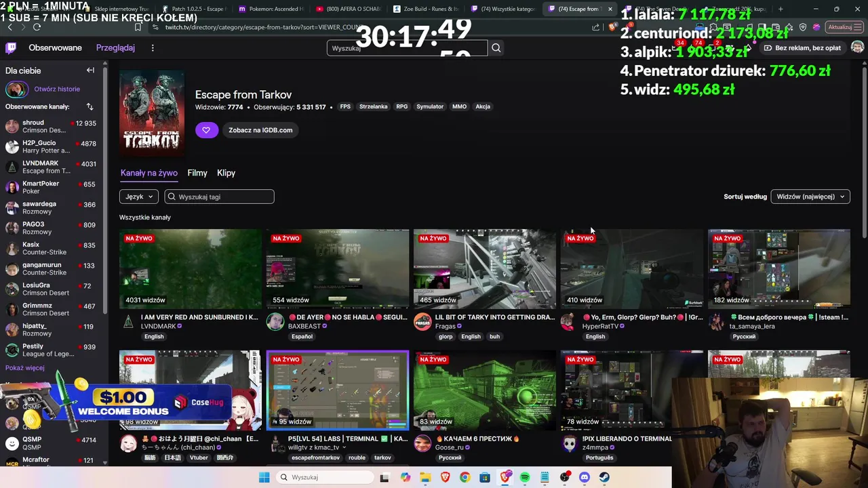The height and width of the screenshot is (488, 868).
Task: Open the Twitch home logo
Action: point(11,47)
